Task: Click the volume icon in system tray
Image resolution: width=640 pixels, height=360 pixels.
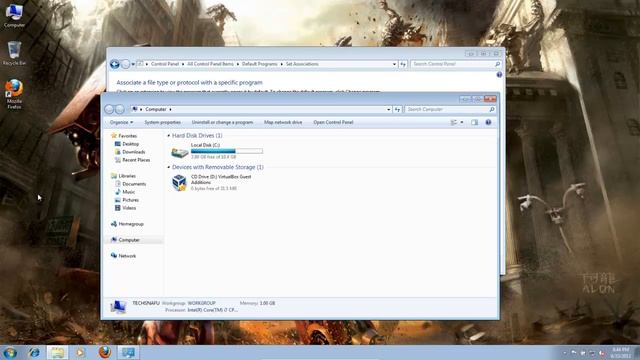Action: click(x=602, y=353)
